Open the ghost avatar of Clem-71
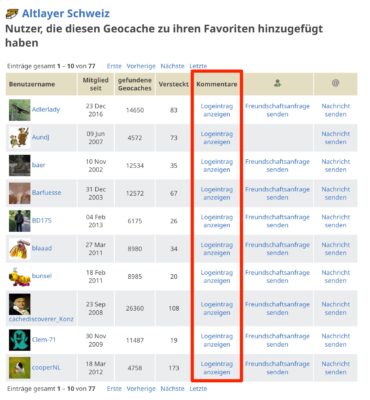Screen dimensions: 370x400 (x=20, y=340)
